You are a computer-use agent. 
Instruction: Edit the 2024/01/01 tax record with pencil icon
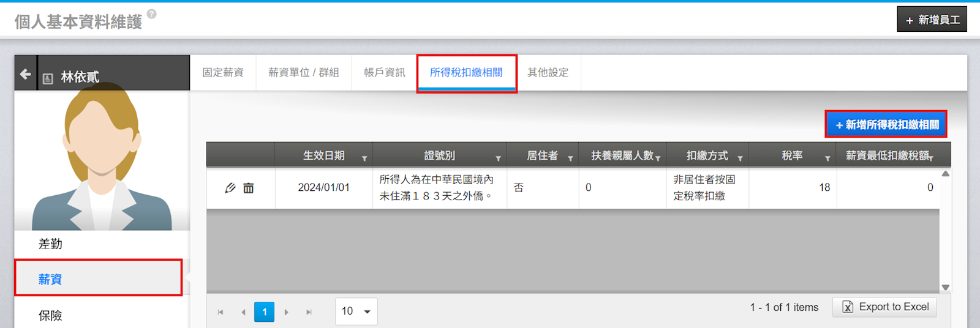[x=230, y=188]
